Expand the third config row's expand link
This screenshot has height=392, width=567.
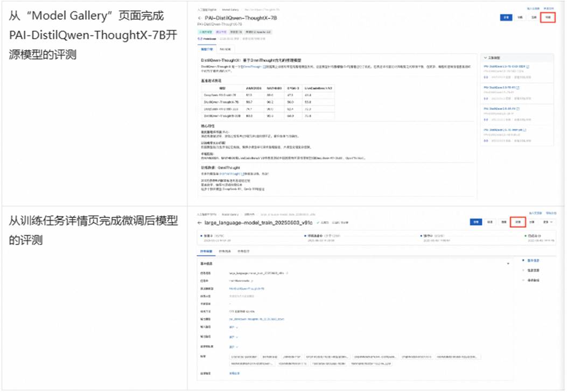coord(233,347)
